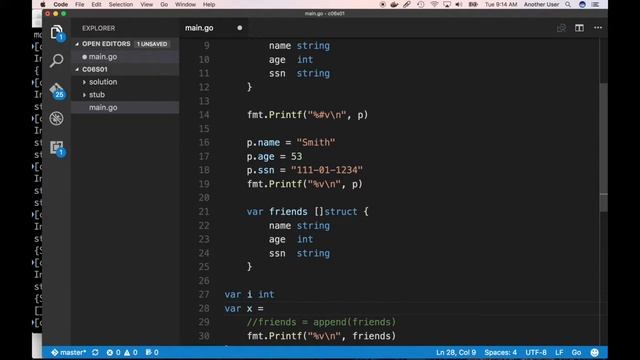Click line number 14 in the gutter

click(204, 115)
